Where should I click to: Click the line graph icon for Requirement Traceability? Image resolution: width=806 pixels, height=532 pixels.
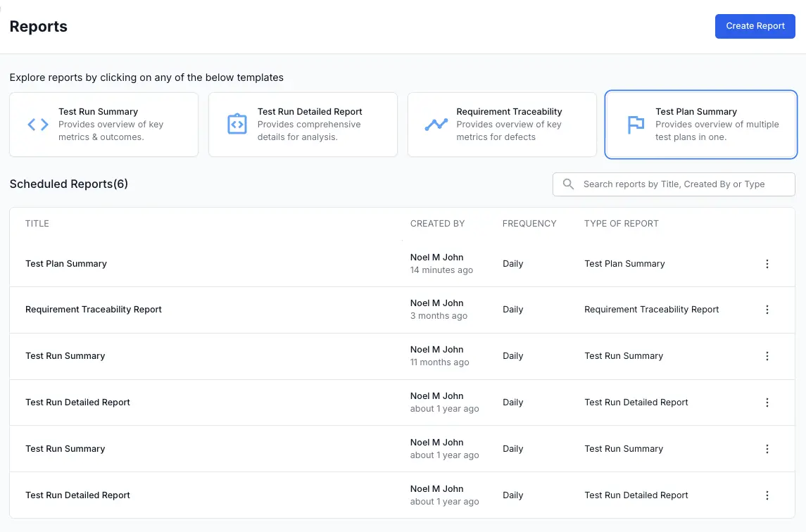pos(436,125)
